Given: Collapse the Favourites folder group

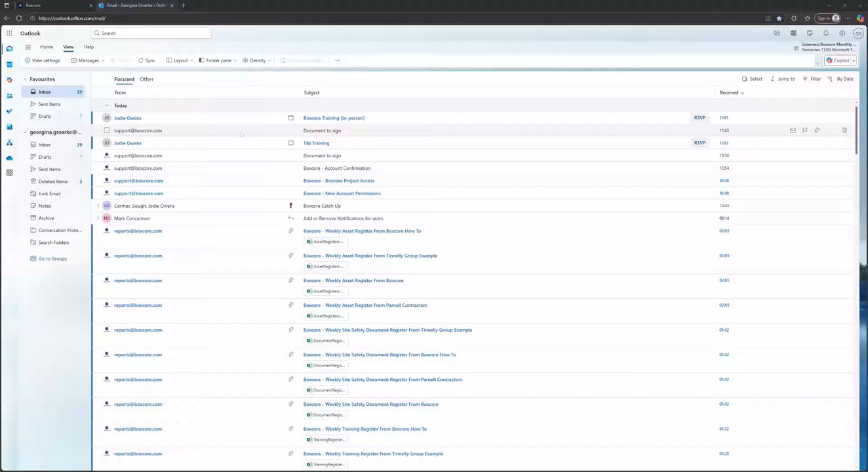Looking at the screenshot, I should click(x=25, y=79).
